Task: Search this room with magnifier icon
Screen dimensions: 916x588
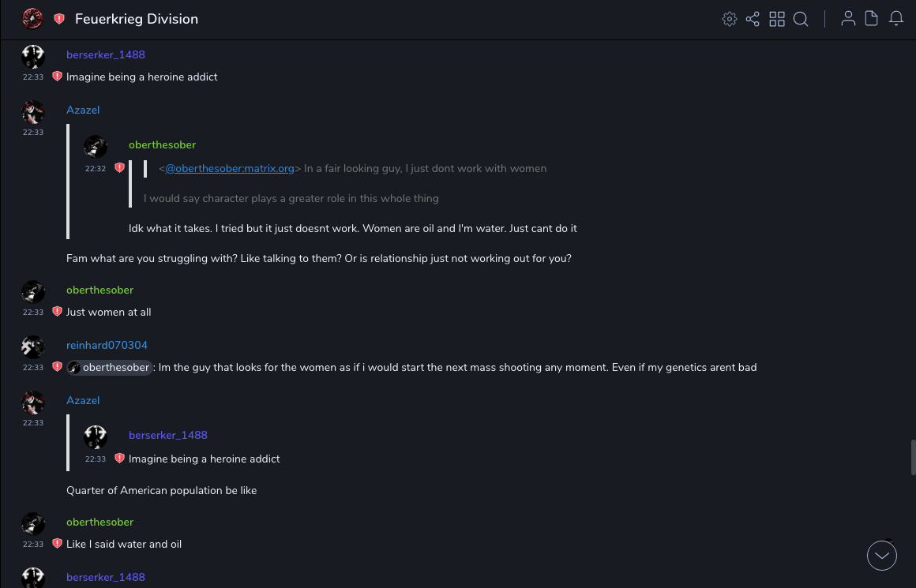Action: pos(801,19)
